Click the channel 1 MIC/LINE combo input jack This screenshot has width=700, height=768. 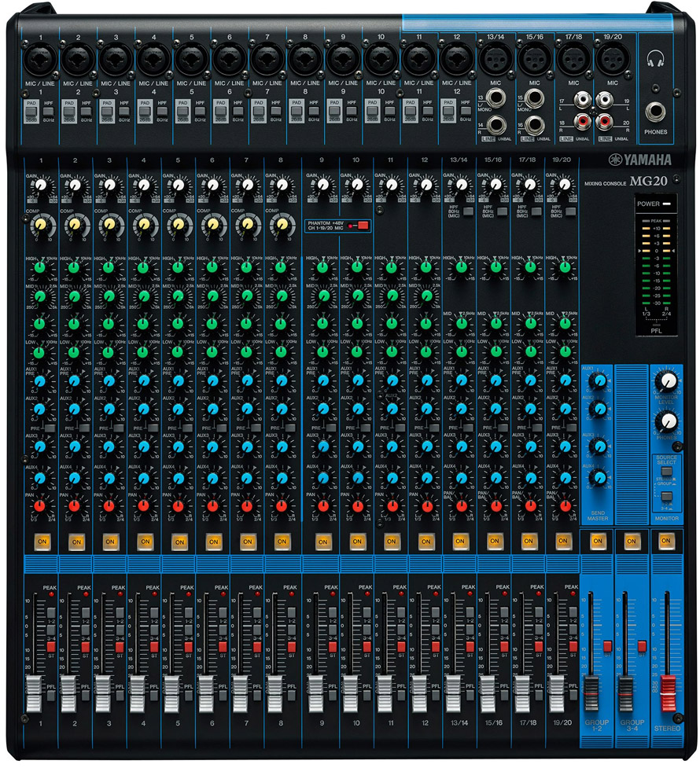click(x=40, y=60)
